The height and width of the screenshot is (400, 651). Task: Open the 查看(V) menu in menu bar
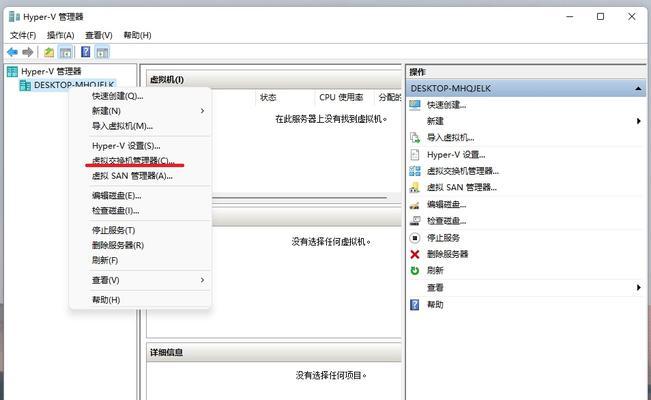pos(98,35)
